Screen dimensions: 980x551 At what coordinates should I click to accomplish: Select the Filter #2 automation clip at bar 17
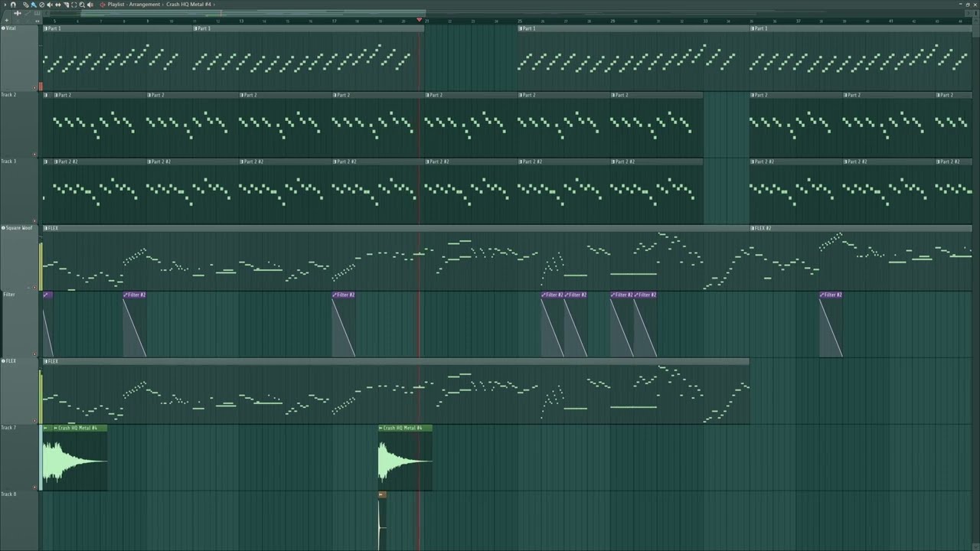pyautogui.click(x=343, y=324)
